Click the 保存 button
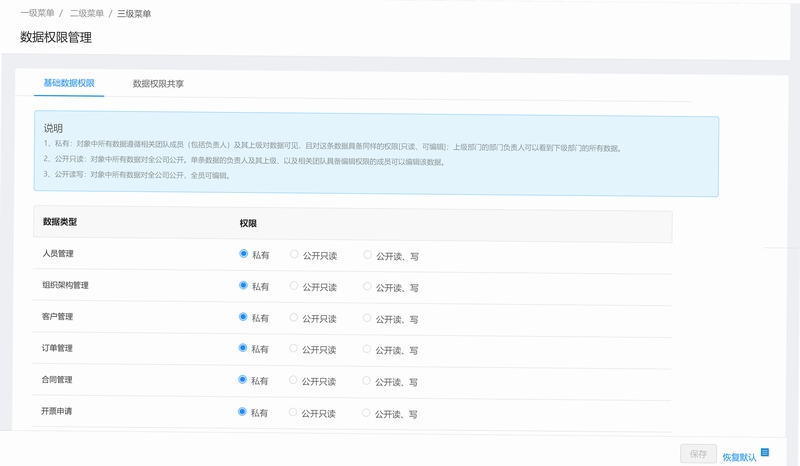800x466 pixels. [698, 454]
